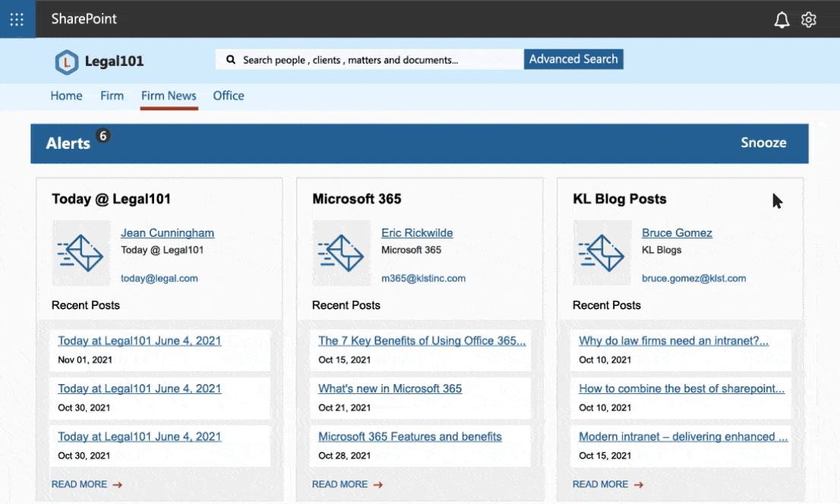Open Jean Cunningham's profile link
Screen dimensions: 840x504
pos(167,233)
